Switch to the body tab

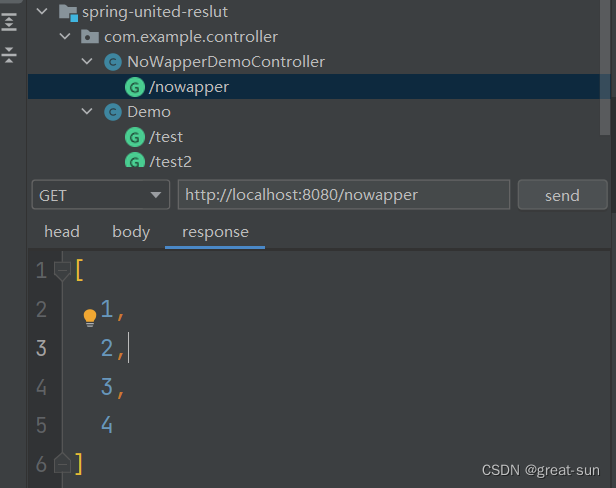tap(131, 232)
